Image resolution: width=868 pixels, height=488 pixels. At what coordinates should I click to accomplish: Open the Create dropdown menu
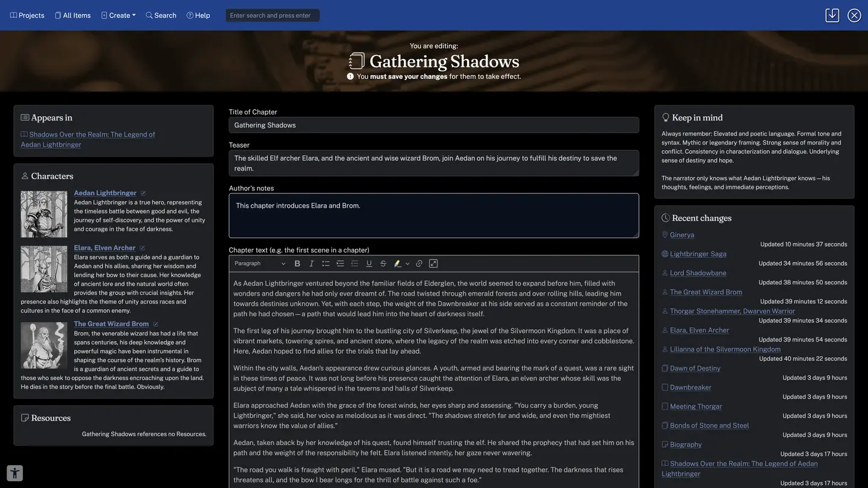pyautogui.click(x=119, y=15)
